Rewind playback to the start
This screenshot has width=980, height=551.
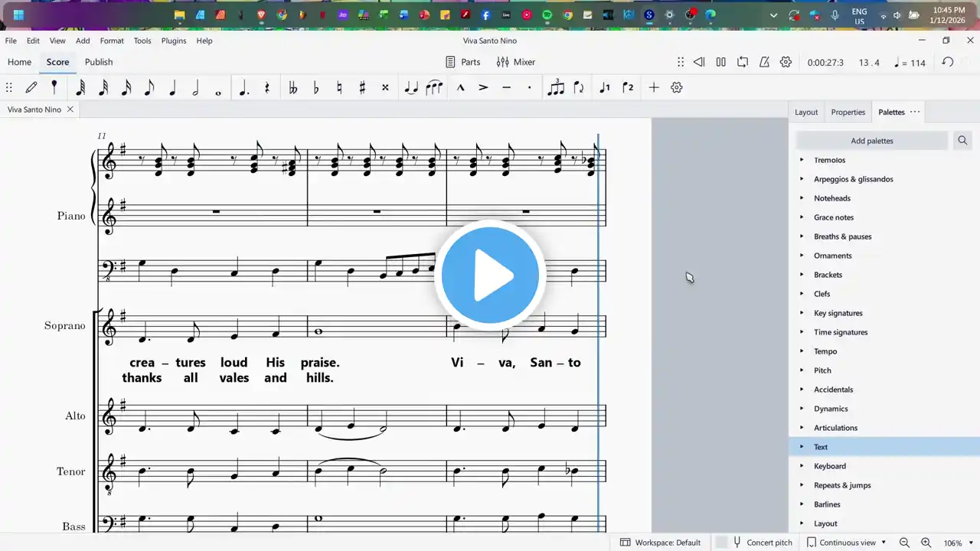point(699,62)
